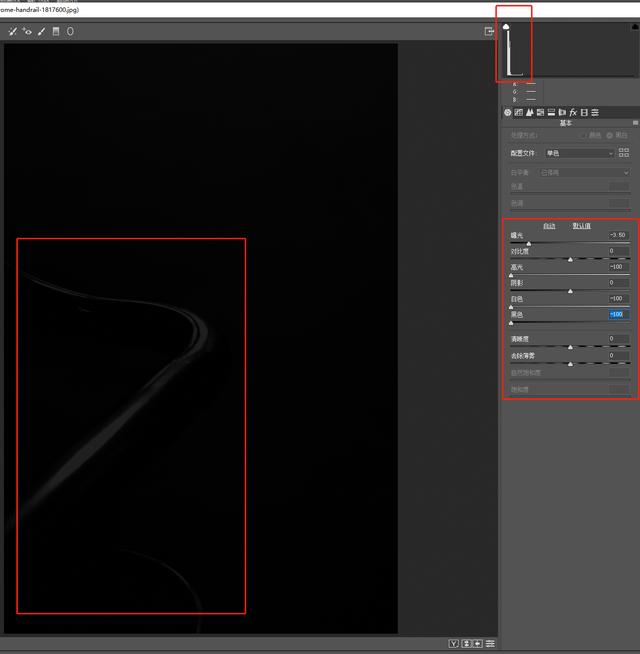This screenshot has width=640, height=654.
Task: Click the 对比度 contrast slider handle
Action: [x=570, y=259]
